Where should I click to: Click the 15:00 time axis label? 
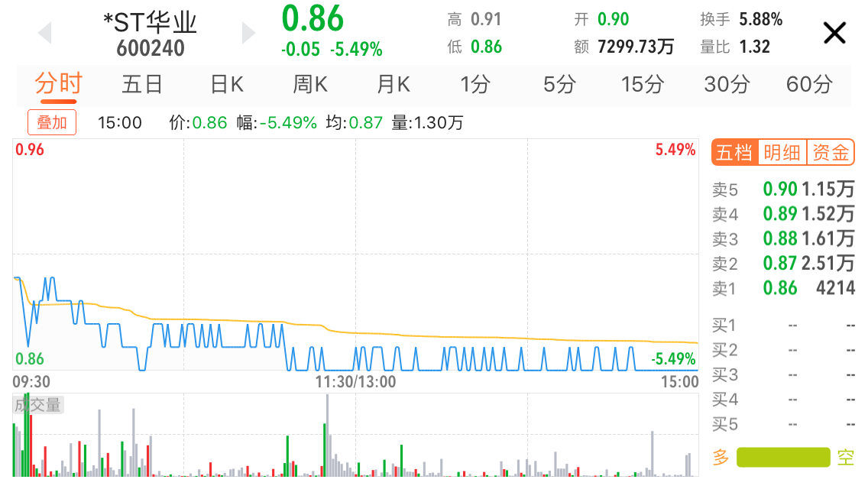coord(680,381)
